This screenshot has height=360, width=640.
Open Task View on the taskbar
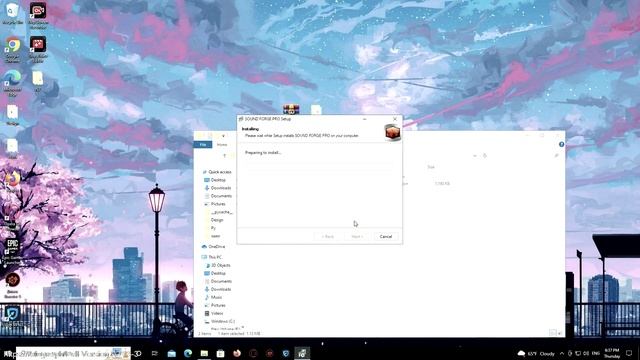[155, 353]
